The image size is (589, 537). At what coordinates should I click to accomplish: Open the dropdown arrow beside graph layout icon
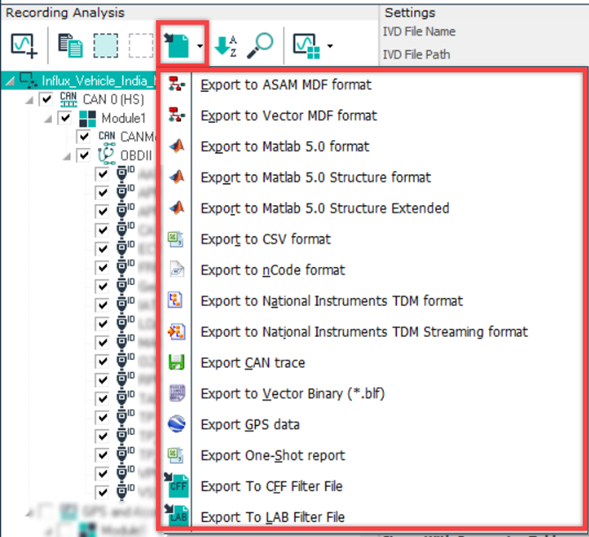(330, 46)
